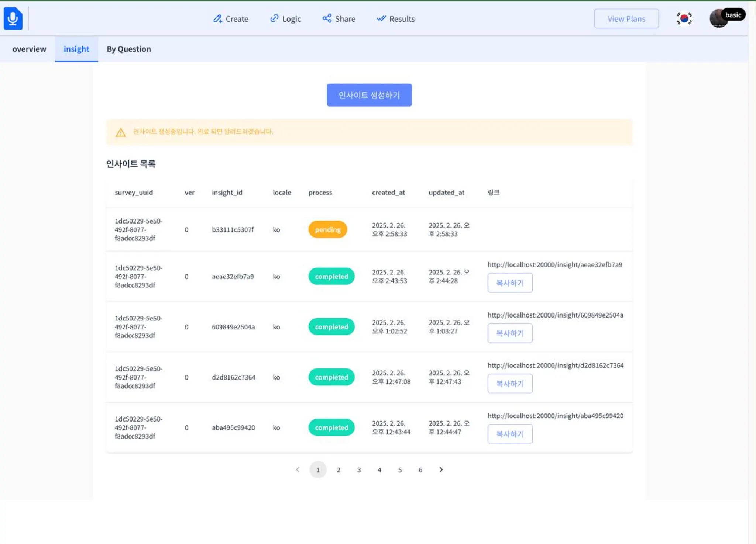Copy link for insight aeae32efb7a9

coord(509,283)
